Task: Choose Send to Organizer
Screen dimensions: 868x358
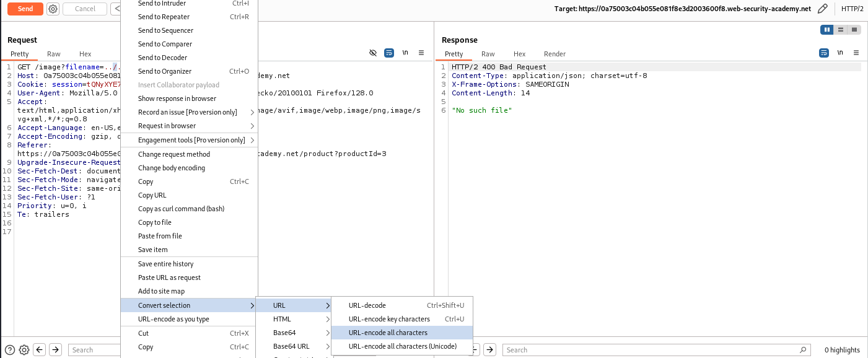Action: (x=189, y=71)
